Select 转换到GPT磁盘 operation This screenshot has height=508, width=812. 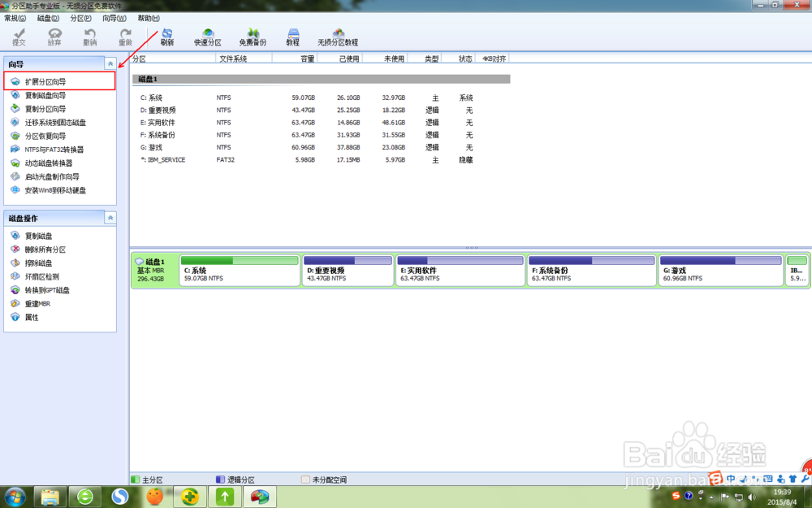tap(47, 290)
